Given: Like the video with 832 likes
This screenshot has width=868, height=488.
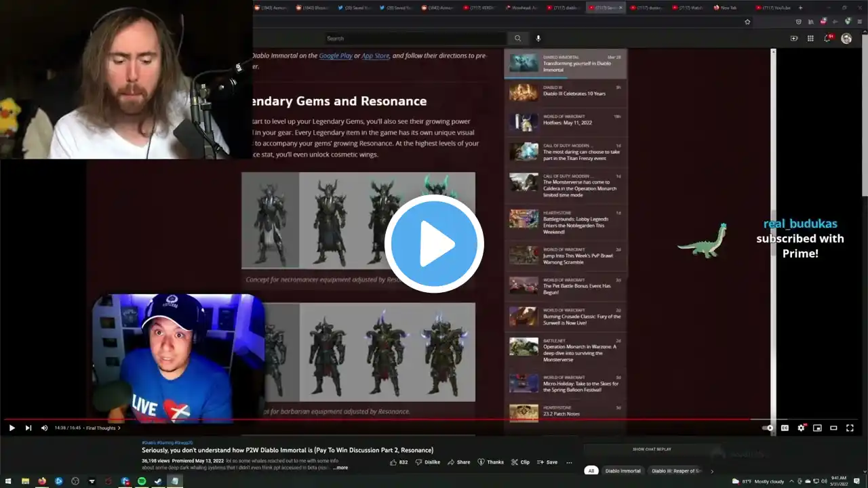Looking at the screenshot, I should [x=399, y=462].
